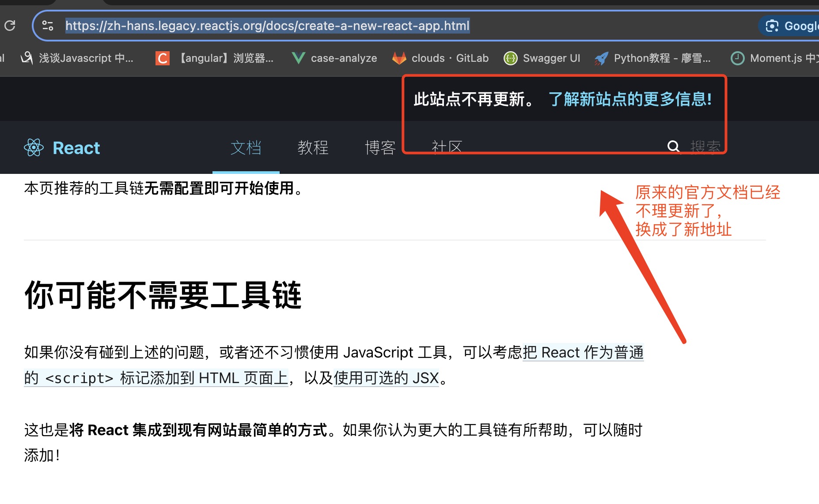Click the green Vue favicon

pos(299,58)
